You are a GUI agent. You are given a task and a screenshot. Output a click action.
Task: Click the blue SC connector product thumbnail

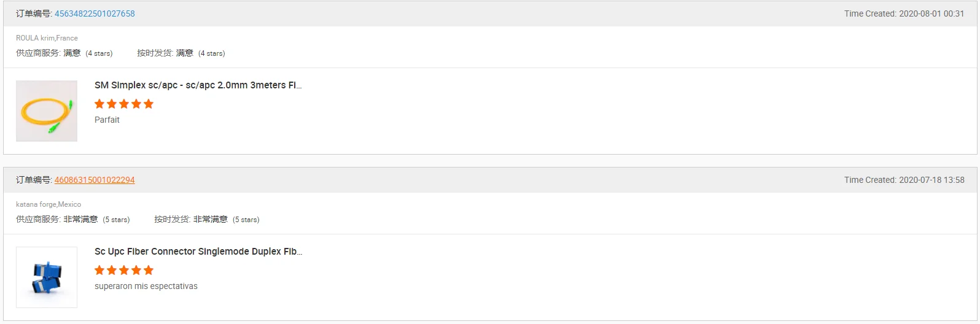point(47,277)
